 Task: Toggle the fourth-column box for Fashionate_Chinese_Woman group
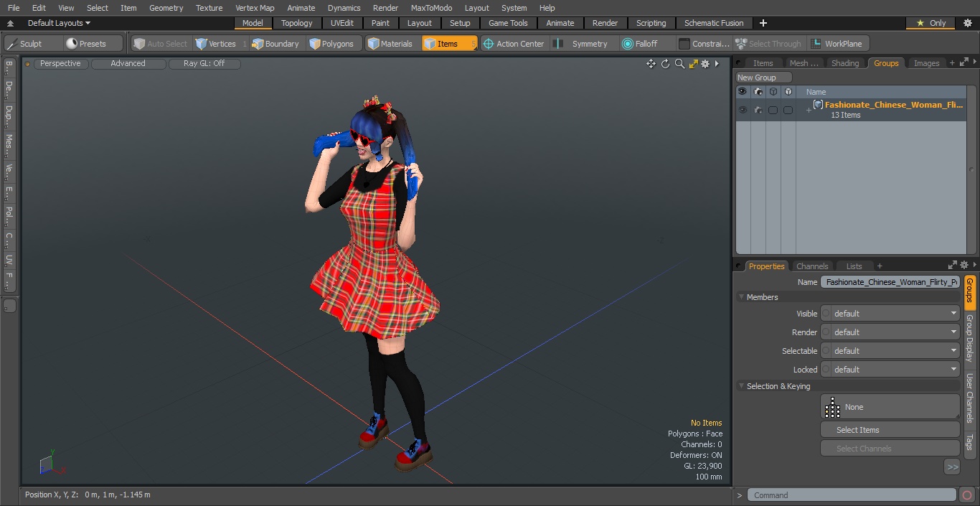pyautogui.click(x=788, y=110)
